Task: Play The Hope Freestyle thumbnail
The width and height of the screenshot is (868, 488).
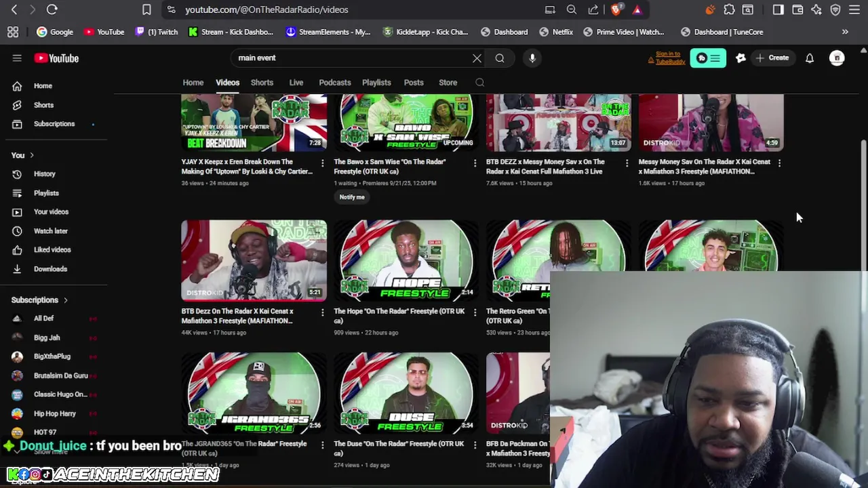Action: 406,260
